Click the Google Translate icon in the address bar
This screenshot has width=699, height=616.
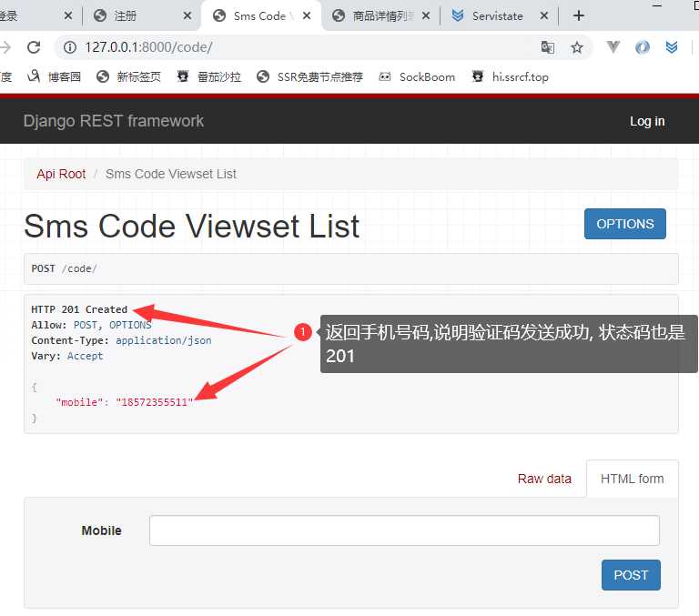(547, 47)
